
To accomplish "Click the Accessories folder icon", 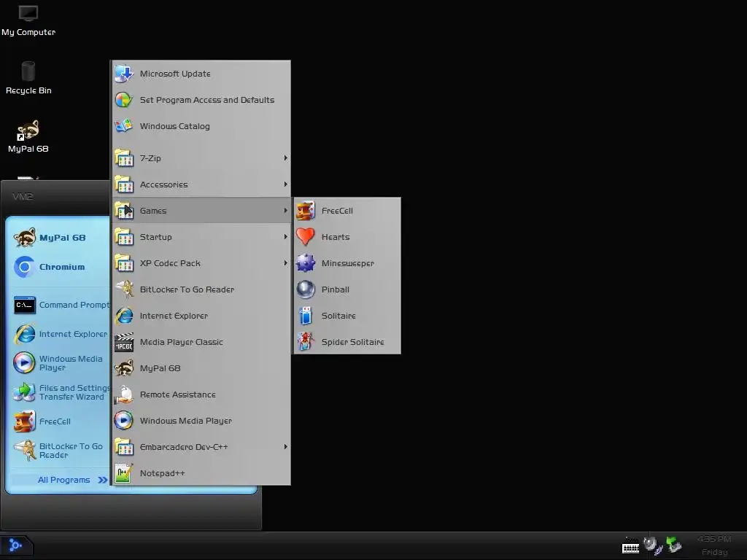I will coord(124,184).
